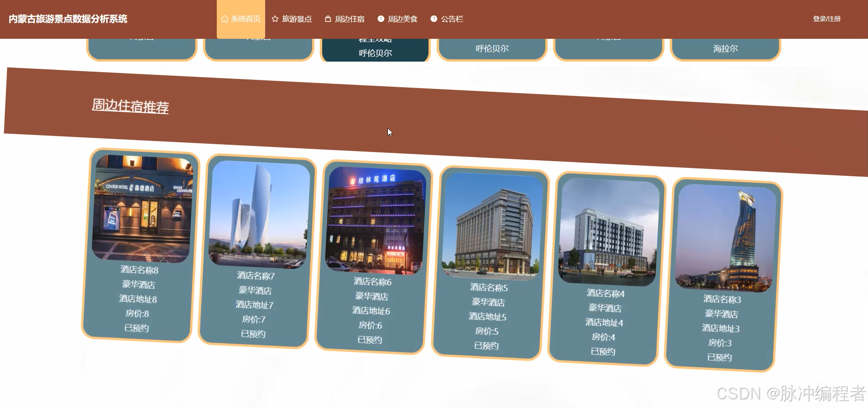Select the price text 房价:5

pos(486,331)
